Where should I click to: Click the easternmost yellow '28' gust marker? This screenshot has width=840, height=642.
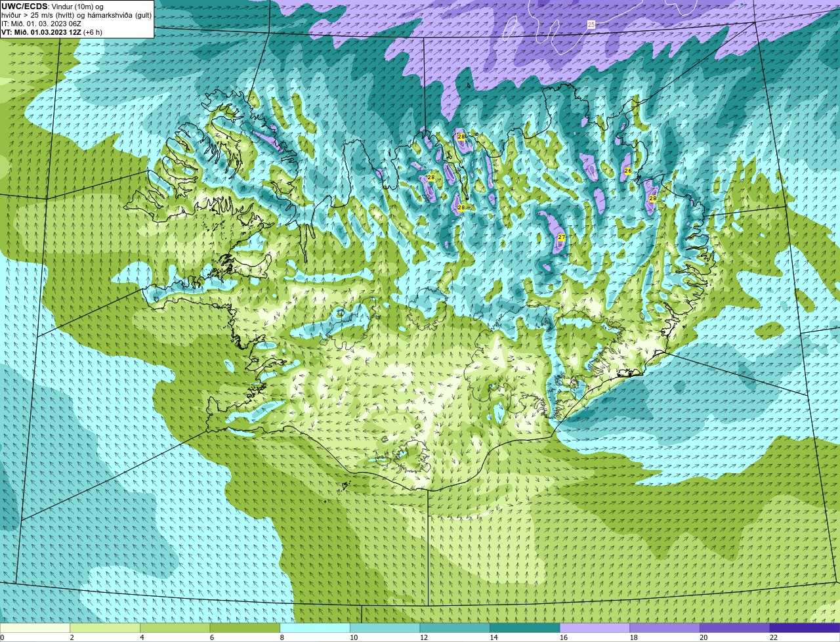click(652, 198)
